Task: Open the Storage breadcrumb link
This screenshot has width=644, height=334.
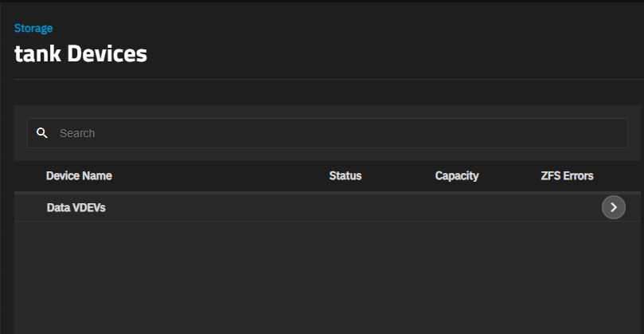Action: coord(33,28)
